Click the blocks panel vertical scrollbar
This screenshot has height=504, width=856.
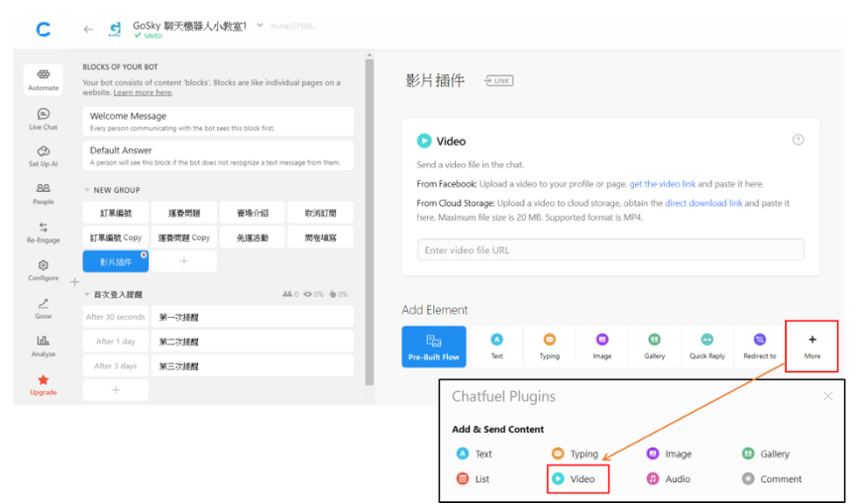pyautogui.click(x=370, y=222)
